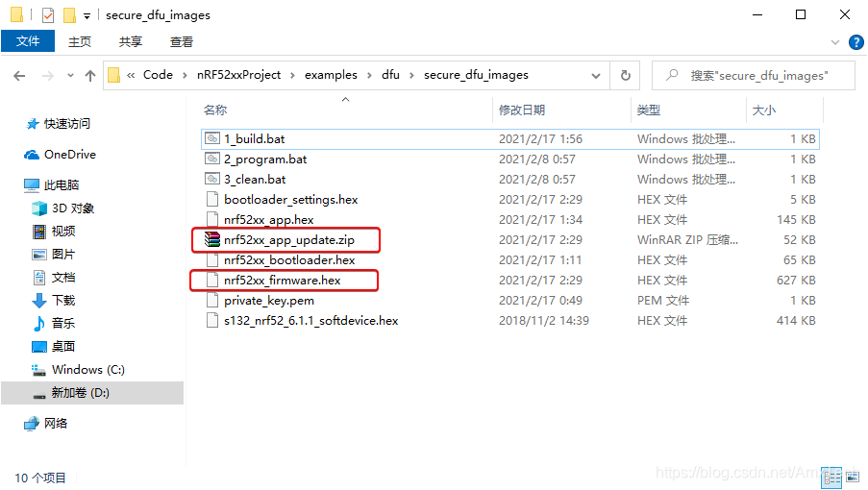Click the dfu breadcrumb
This screenshot has width=868, height=490.
point(390,75)
